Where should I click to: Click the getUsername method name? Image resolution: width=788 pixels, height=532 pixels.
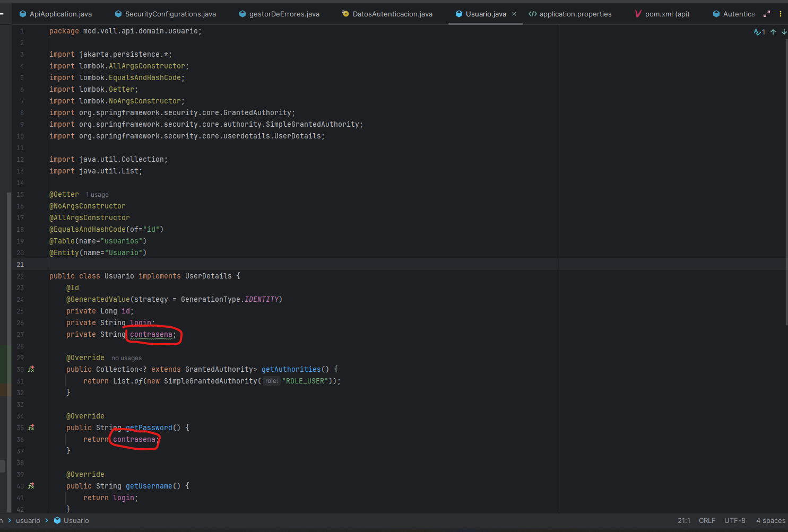pos(149,486)
